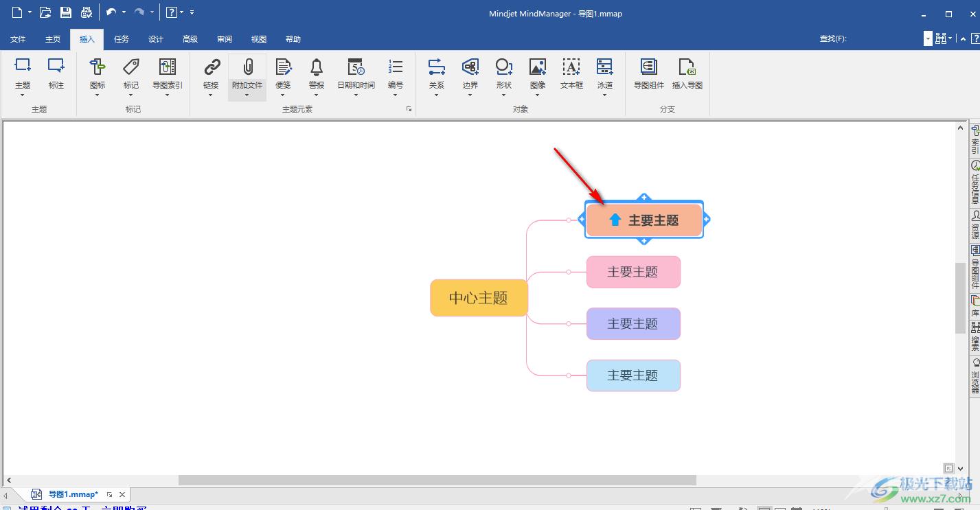This screenshot has height=510, width=980.
Task: Click the binoculars search icon
Action: [941, 38]
